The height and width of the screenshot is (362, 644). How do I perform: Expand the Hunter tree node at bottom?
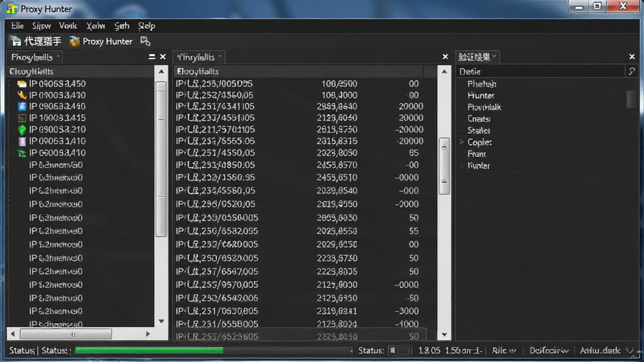(462, 166)
